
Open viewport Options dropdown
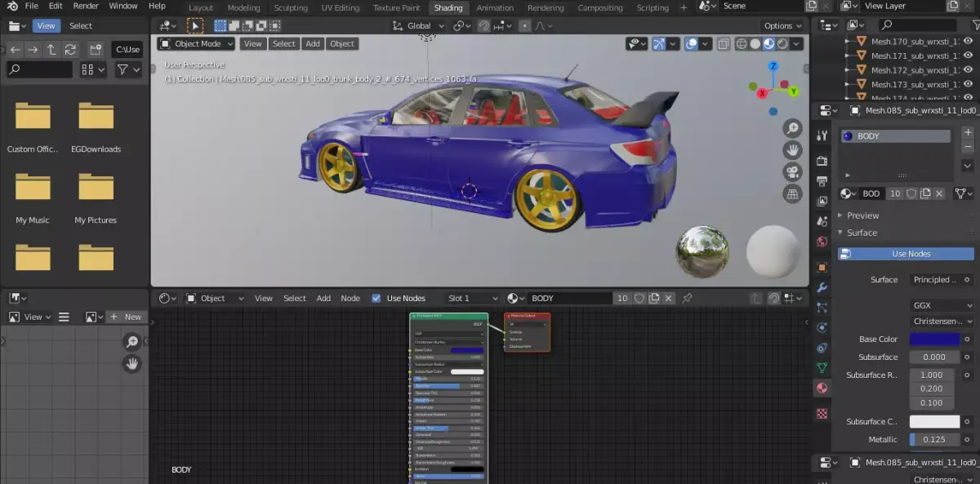coord(783,26)
